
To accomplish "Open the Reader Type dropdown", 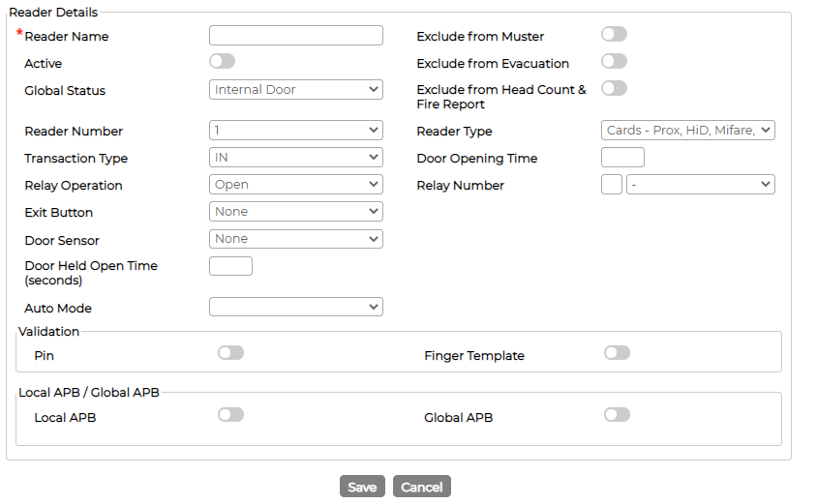I will pyautogui.click(x=688, y=131).
